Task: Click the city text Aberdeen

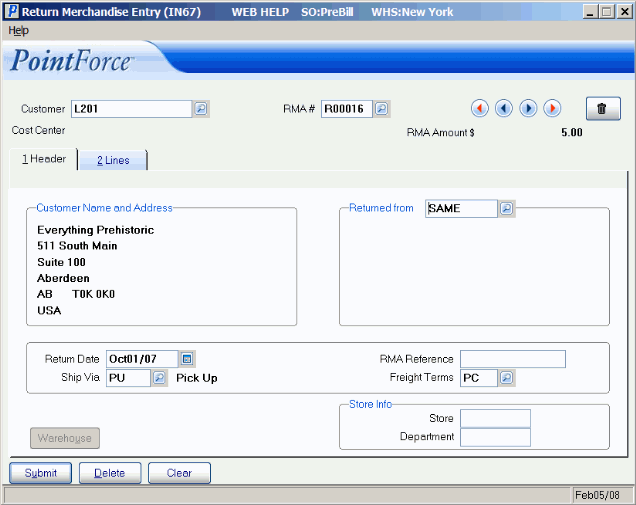Action: 63,278
